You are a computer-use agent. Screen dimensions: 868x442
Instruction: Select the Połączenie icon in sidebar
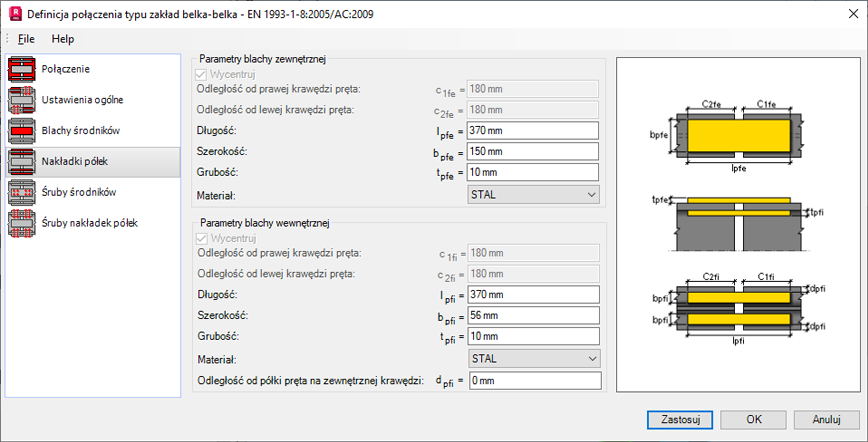coord(22,69)
